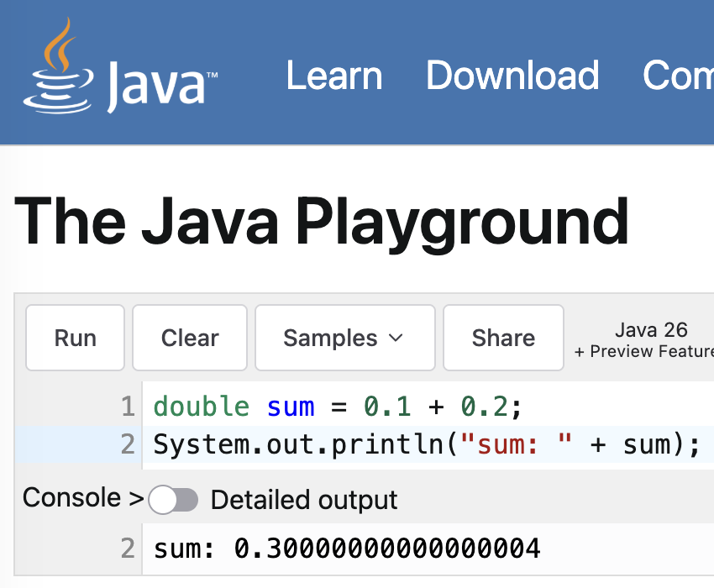Screen dimensions: 714x588
Task: Click the Detailed output label
Action: point(304,500)
